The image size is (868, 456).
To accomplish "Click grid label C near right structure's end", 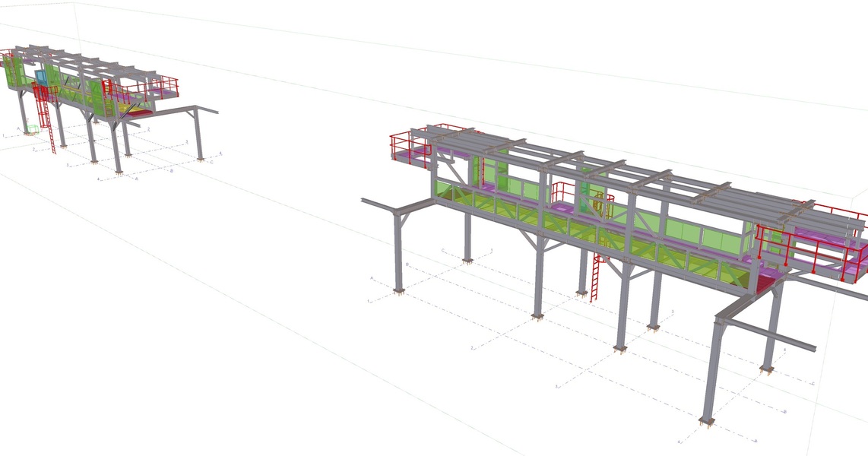I will point(814,384).
